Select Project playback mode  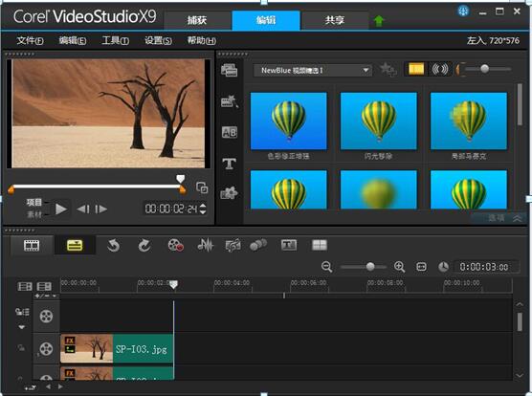[x=33, y=203]
